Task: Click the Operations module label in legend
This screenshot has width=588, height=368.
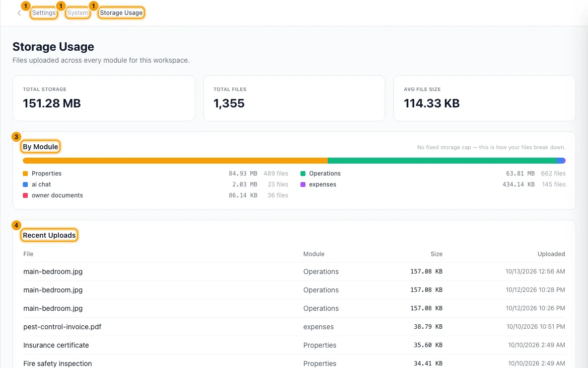Action: (x=325, y=174)
